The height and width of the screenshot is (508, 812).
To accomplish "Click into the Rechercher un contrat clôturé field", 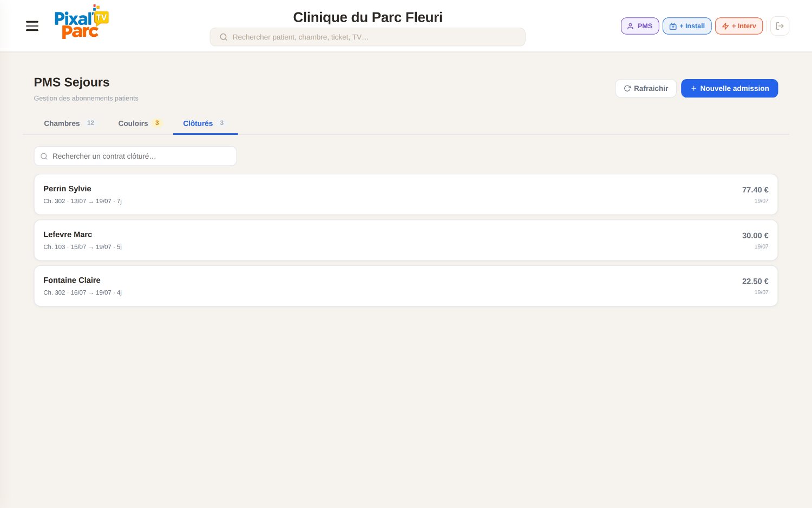I will coord(135,156).
